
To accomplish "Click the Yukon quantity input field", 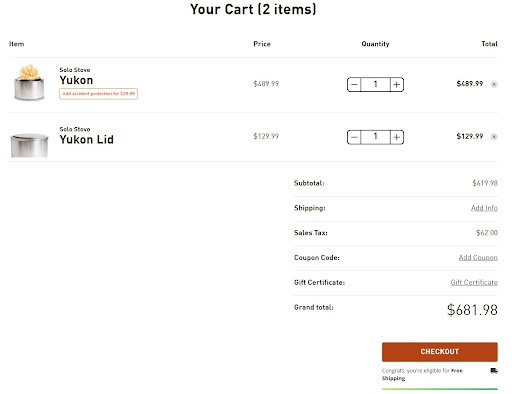I will tap(375, 85).
